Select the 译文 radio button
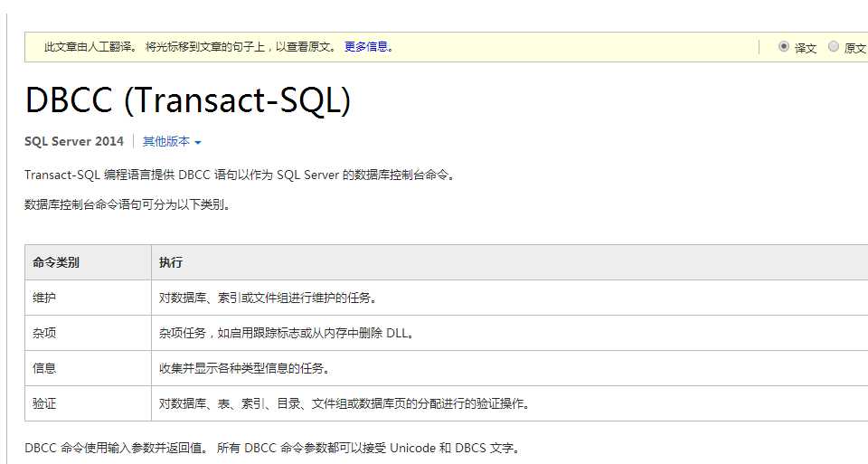 coord(783,47)
